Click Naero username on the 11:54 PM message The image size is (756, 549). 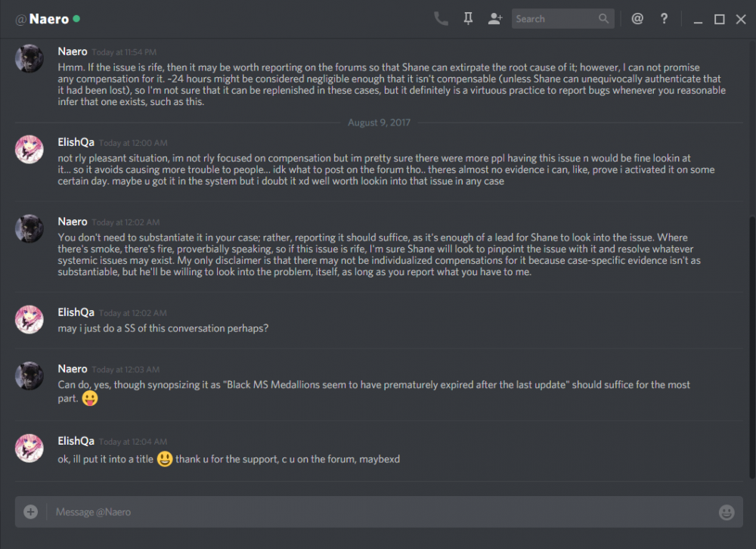tap(73, 51)
